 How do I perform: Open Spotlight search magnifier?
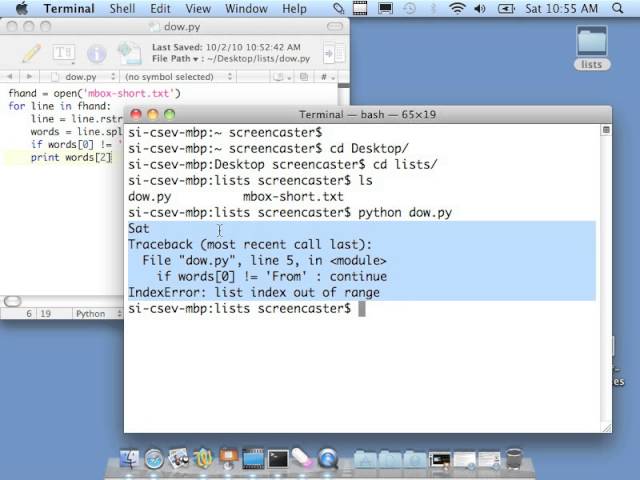pyautogui.click(x=618, y=8)
